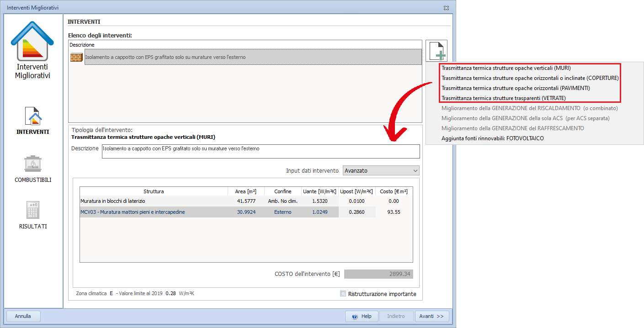Open the INTERVENTI section icon
644x328 pixels.
[x=33, y=116]
